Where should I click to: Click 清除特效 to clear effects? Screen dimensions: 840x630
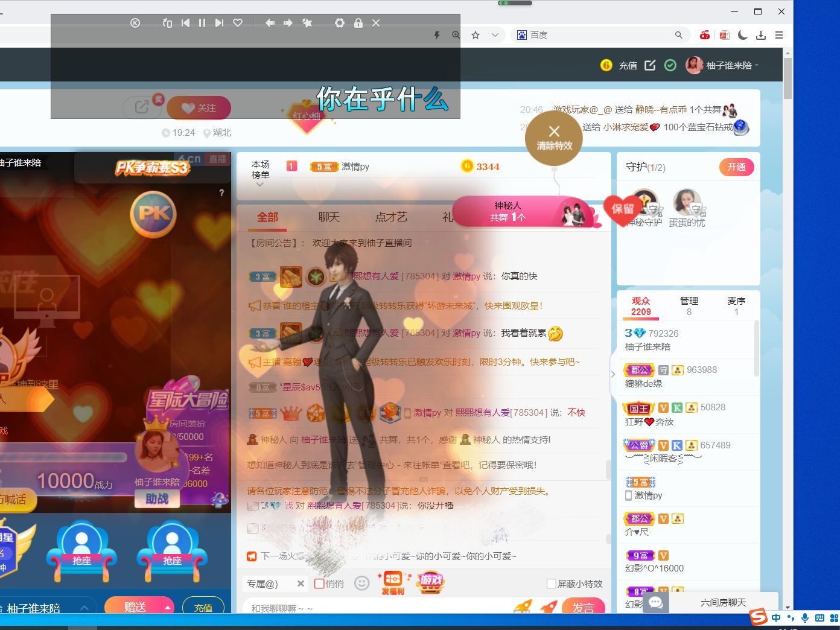[x=554, y=138]
